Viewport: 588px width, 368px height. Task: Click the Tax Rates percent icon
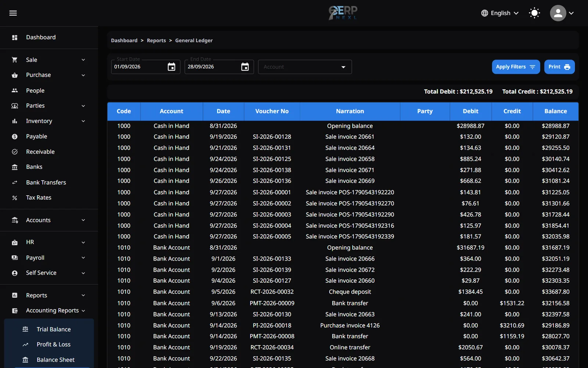[x=15, y=198]
